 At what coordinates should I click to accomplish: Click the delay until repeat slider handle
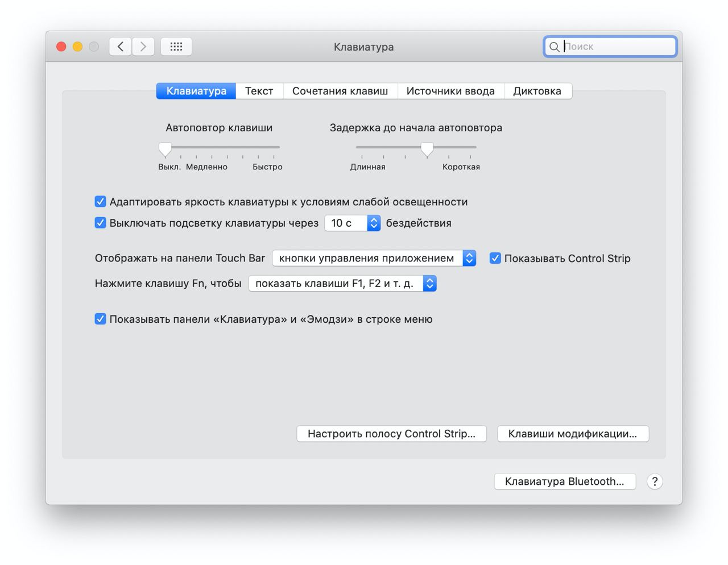pos(427,149)
